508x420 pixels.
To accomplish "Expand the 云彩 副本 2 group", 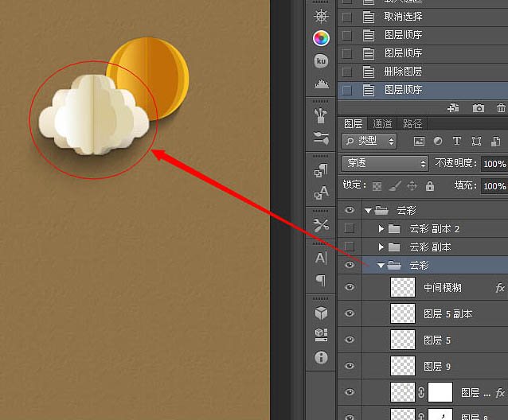I will point(381,229).
